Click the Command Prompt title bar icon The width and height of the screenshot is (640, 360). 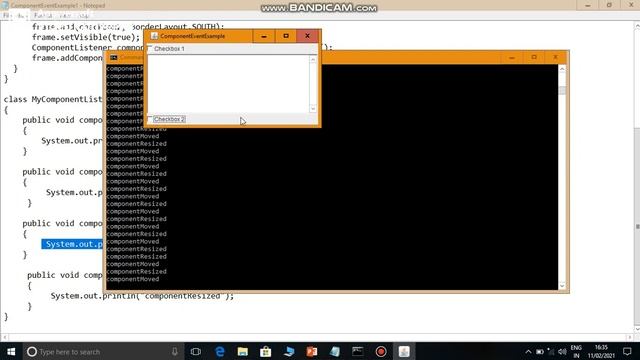click(114, 58)
